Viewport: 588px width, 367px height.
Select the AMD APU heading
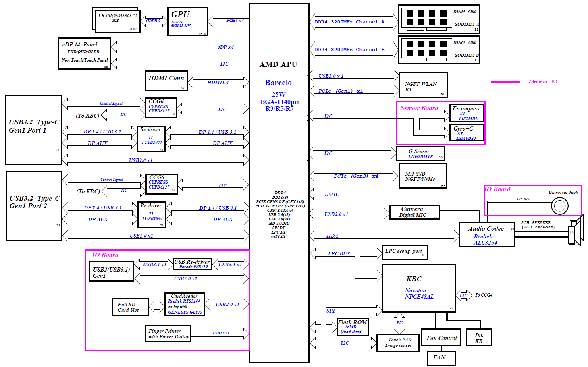[278, 64]
